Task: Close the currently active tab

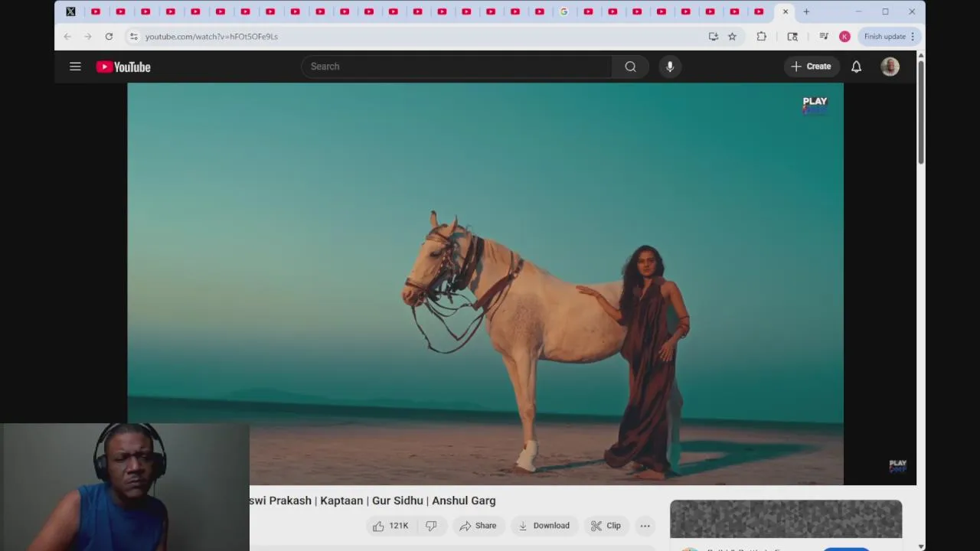Action: pos(785,11)
